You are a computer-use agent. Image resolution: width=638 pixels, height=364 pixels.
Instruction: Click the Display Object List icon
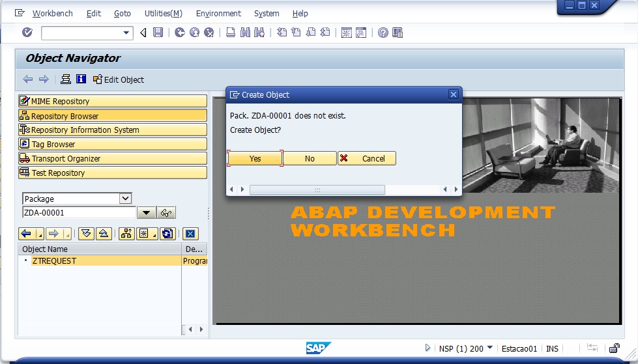[167, 212]
